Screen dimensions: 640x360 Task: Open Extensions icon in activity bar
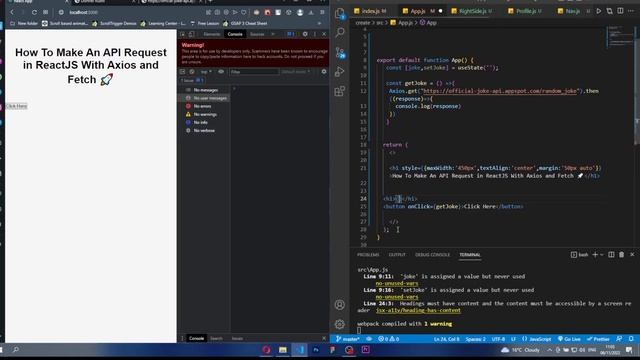(340, 91)
